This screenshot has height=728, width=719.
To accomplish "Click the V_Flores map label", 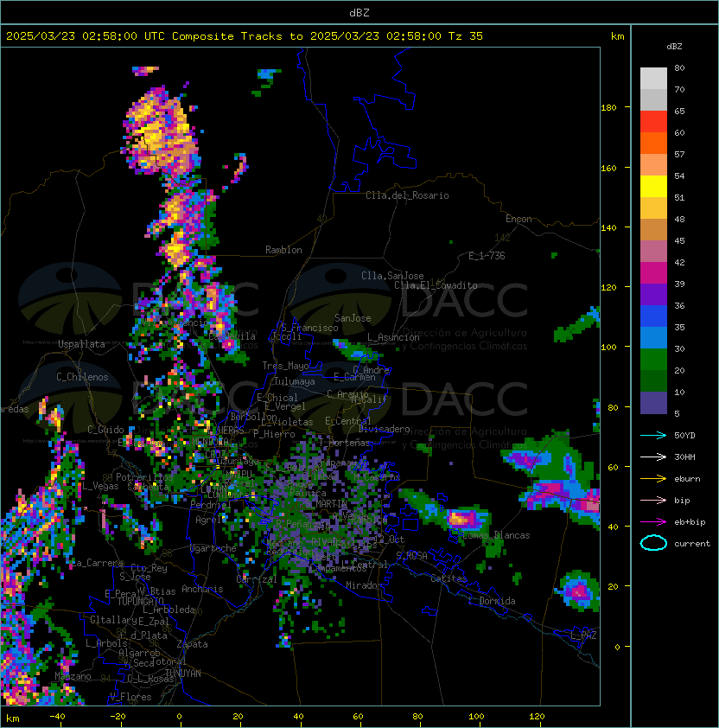I will click(130, 698).
